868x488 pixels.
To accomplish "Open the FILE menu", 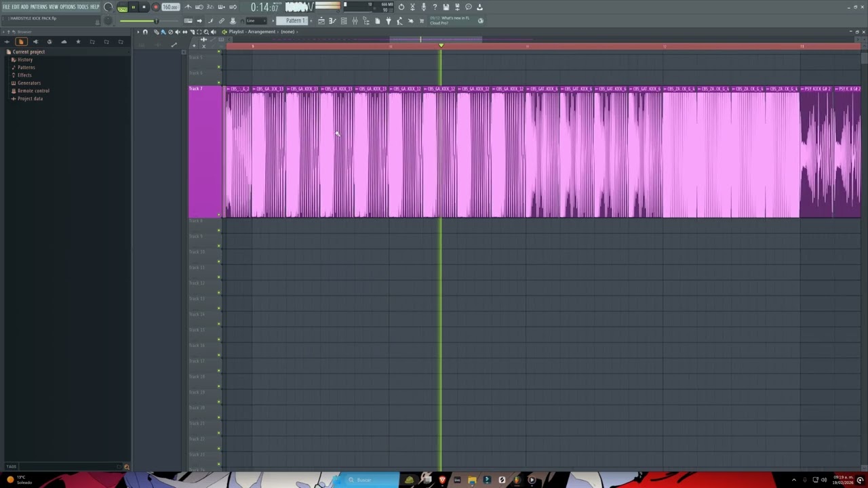I will point(6,7).
